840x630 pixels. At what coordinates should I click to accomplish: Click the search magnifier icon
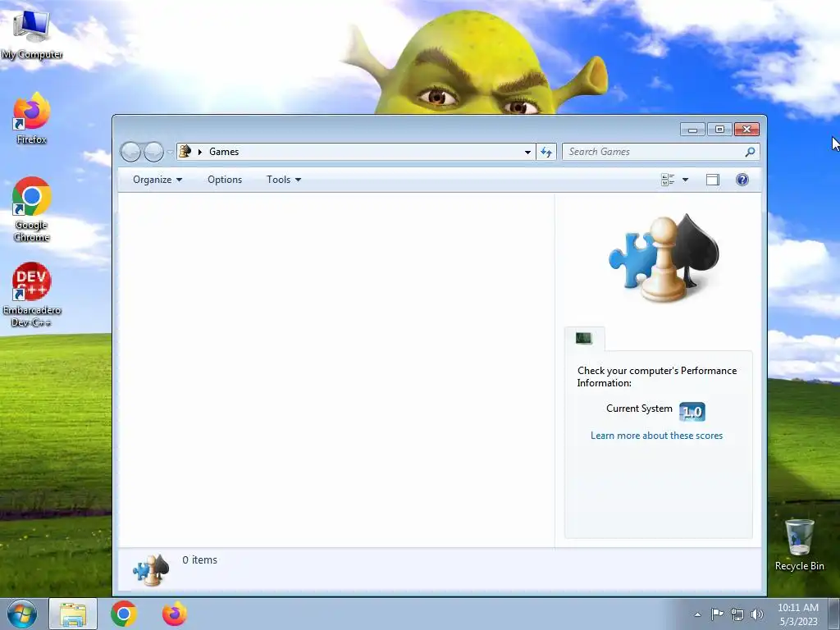coord(750,152)
